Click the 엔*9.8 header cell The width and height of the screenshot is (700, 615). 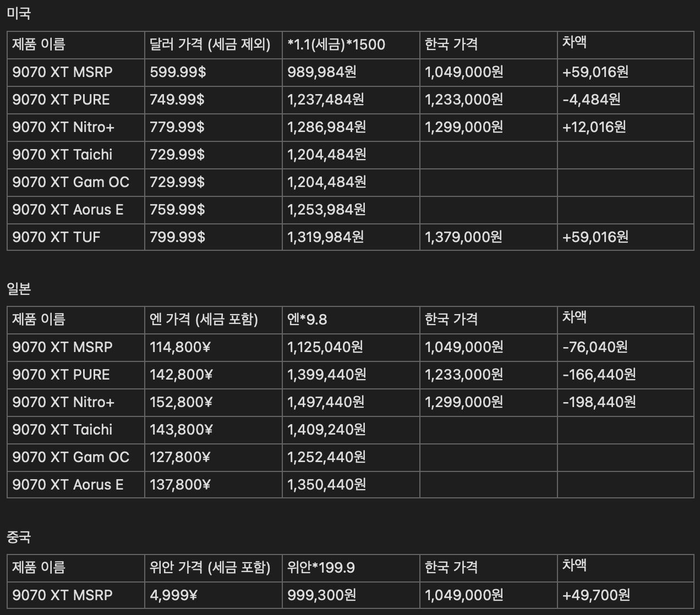[307, 320]
